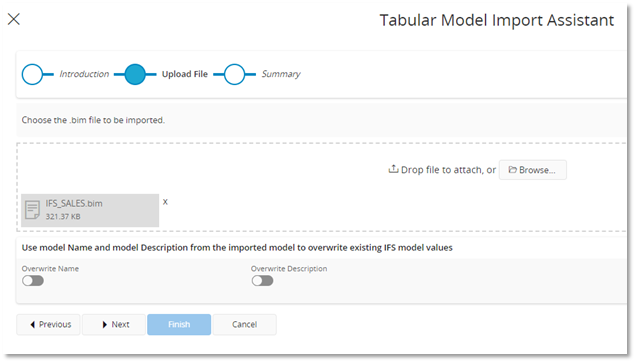Image resolution: width=636 pixels, height=363 pixels.
Task: Enable the Overwrite Name toggle
Action: click(33, 281)
